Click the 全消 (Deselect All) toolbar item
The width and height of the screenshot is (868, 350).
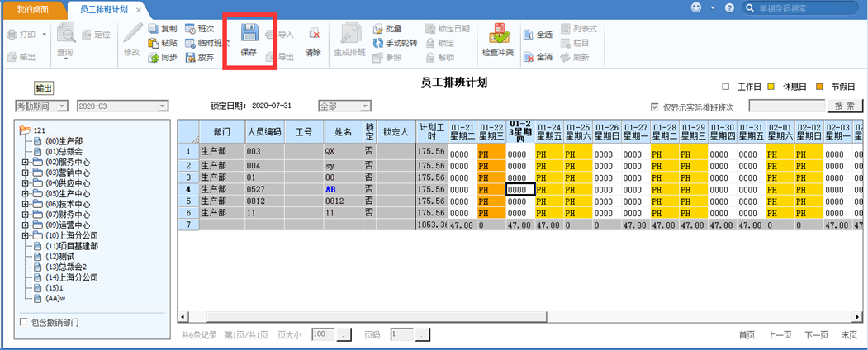(529, 57)
